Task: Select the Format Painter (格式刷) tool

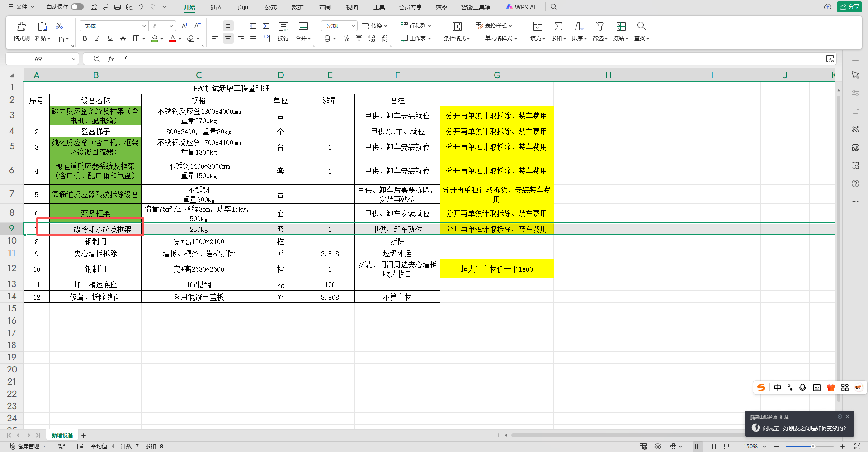Action: pos(21,31)
